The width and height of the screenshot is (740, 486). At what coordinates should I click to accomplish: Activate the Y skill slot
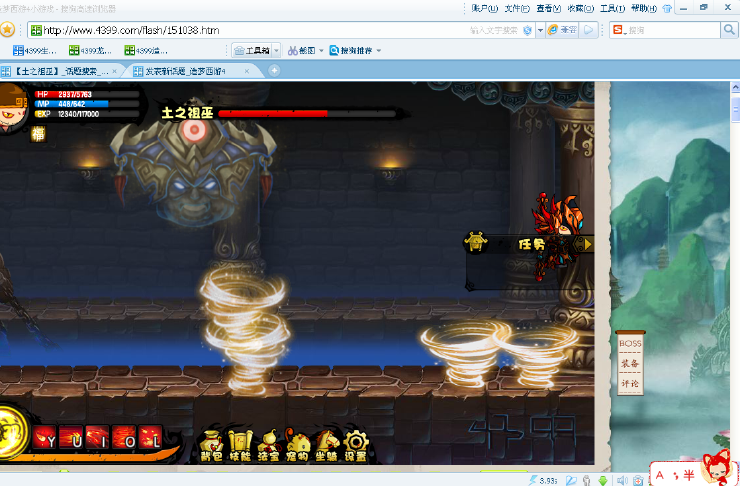[x=45, y=437]
